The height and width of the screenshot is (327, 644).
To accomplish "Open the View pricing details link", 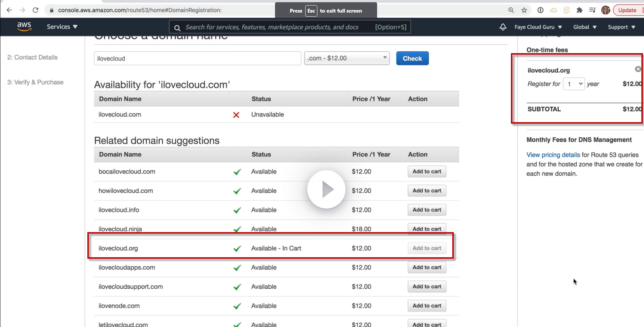I will [x=553, y=155].
